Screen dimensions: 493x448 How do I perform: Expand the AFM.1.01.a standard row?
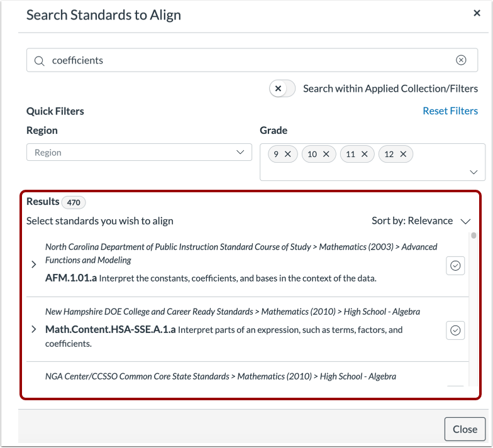pyautogui.click(x=34, y=265)
